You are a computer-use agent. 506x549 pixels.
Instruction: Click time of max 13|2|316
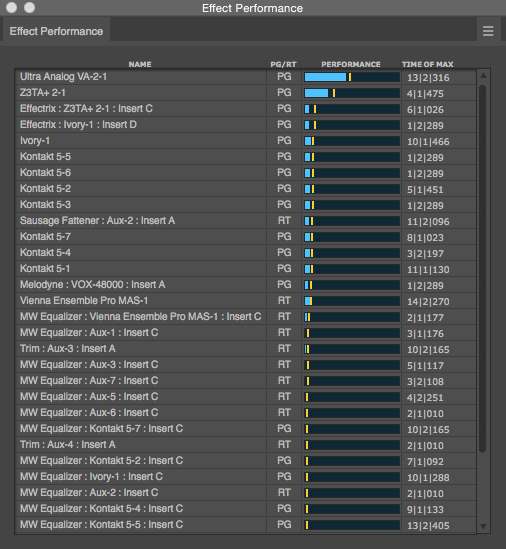point(428,77)
